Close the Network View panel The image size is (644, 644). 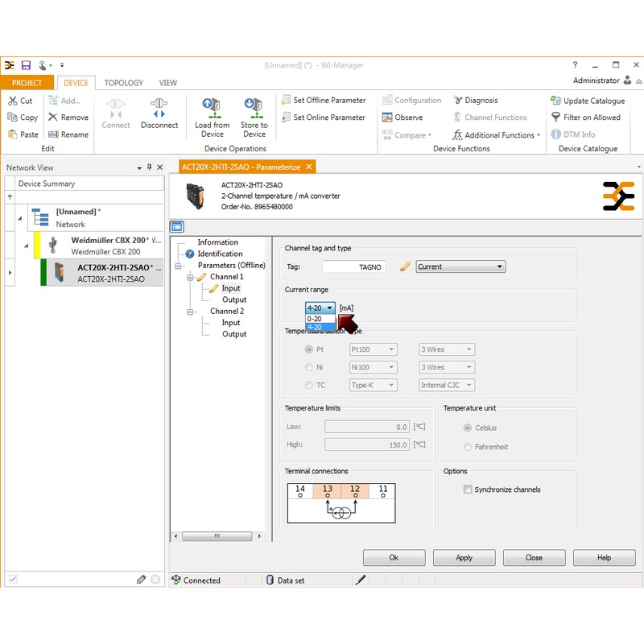click(159, 167)
